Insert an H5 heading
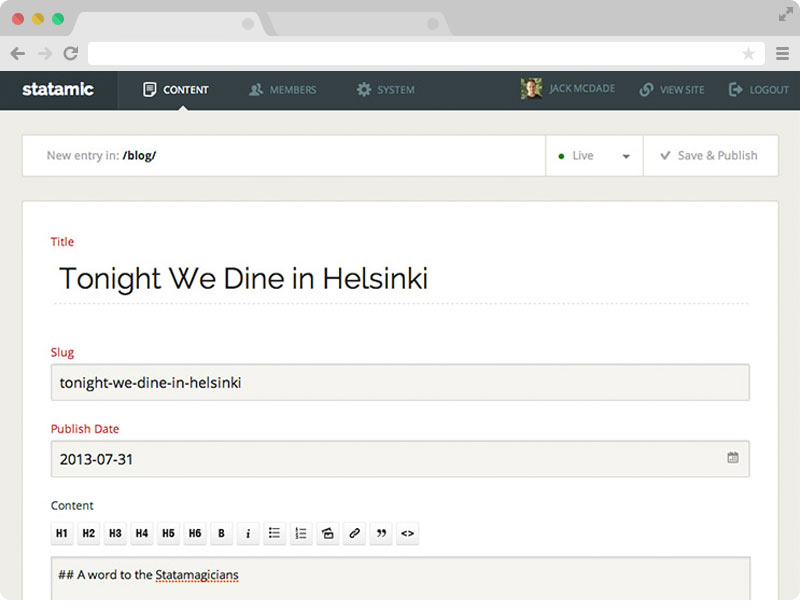802x608 pixels. point(168,533)
